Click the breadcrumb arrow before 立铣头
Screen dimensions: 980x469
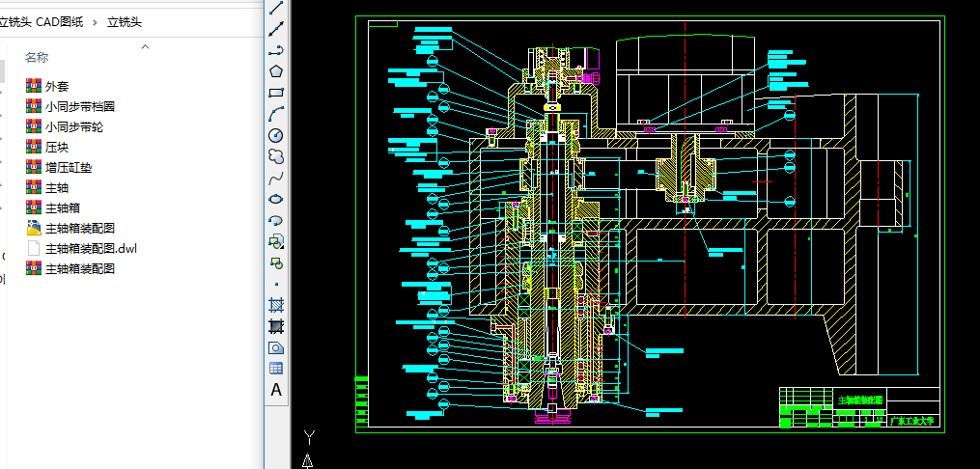97,22
